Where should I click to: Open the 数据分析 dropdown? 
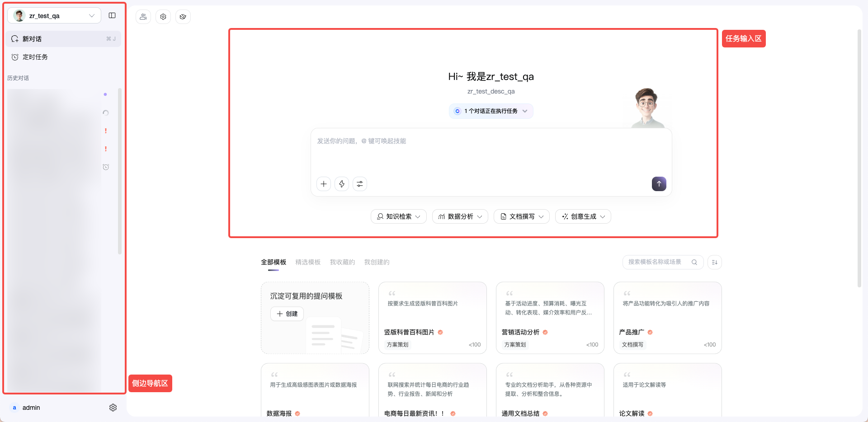pyautogui.click(x=460, y=216)
